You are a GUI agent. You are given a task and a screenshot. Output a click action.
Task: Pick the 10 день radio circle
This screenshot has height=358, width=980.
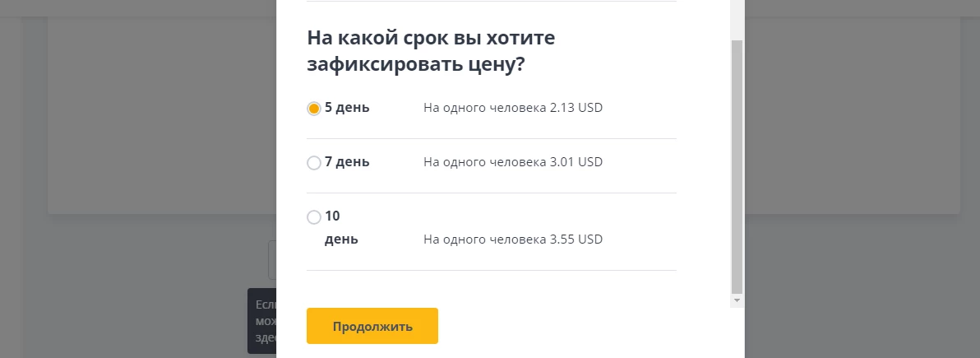(314, 217)
